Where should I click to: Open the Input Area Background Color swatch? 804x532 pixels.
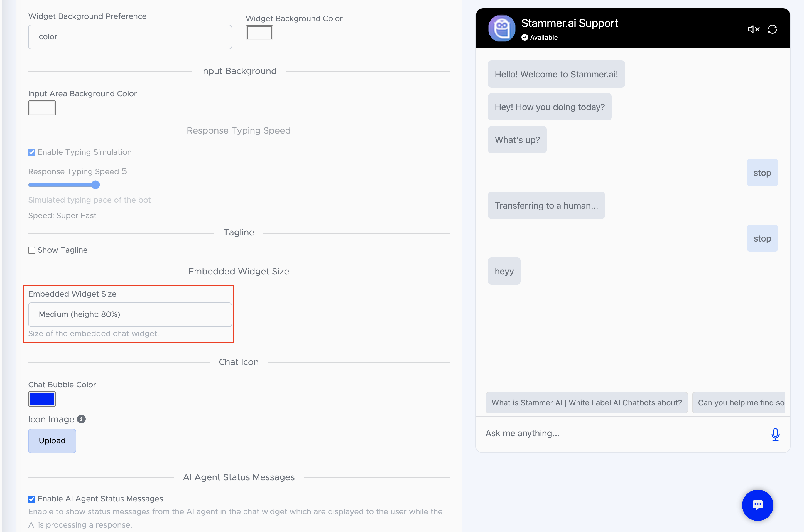click(x=42, y=108)
